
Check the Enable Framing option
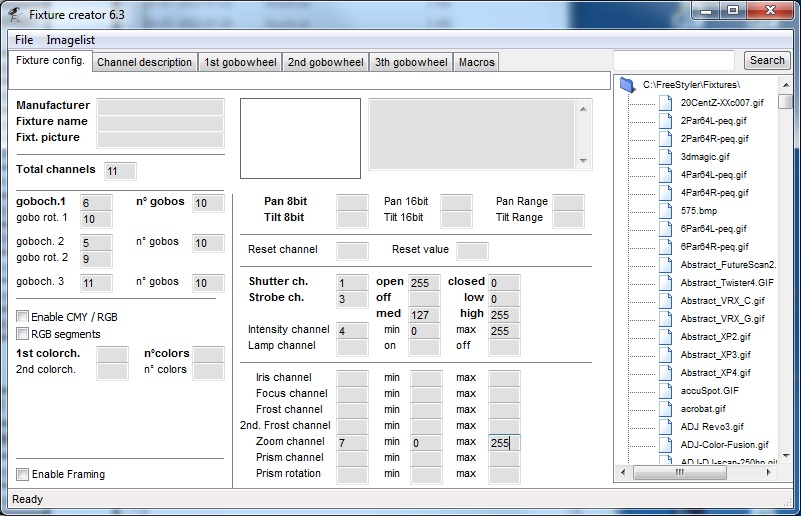coord(23,474)
